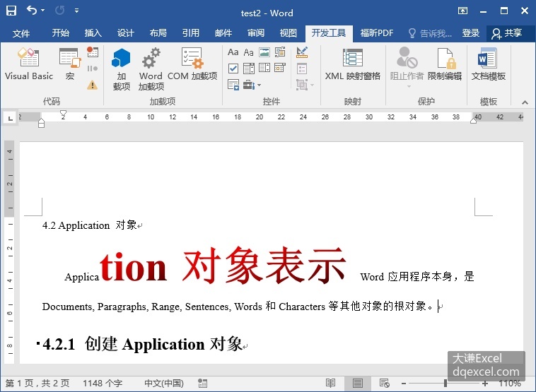Open the undo history dropdown
This screenshot has height=392, width=536.
point(43,11)
